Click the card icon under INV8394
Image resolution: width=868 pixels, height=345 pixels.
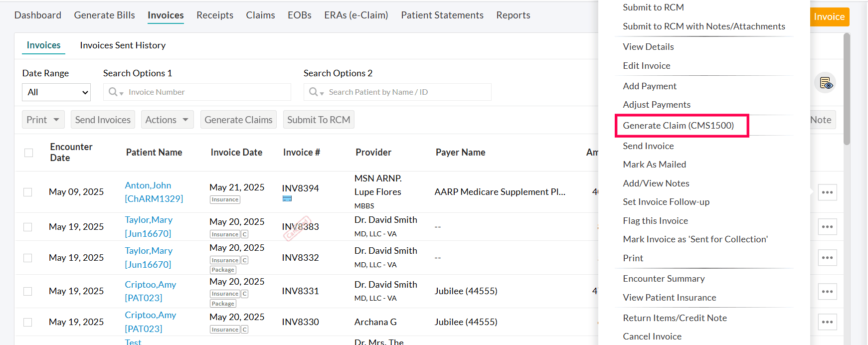click(x=287, y=198)
